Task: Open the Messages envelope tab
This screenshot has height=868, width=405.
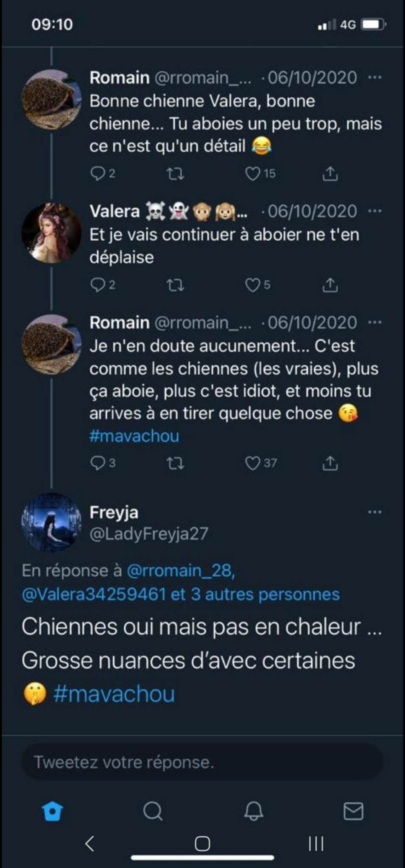Action: click(x=353, y=811)
